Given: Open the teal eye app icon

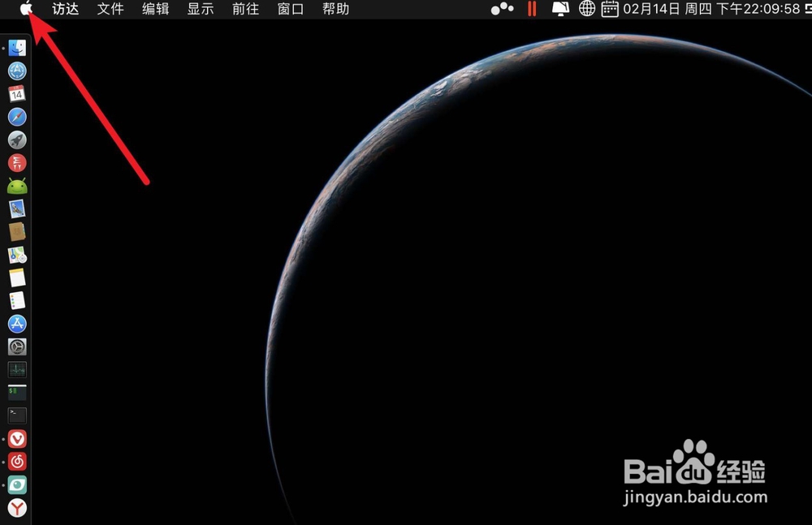Looking at the screenshot, I should tap(17, 484).
